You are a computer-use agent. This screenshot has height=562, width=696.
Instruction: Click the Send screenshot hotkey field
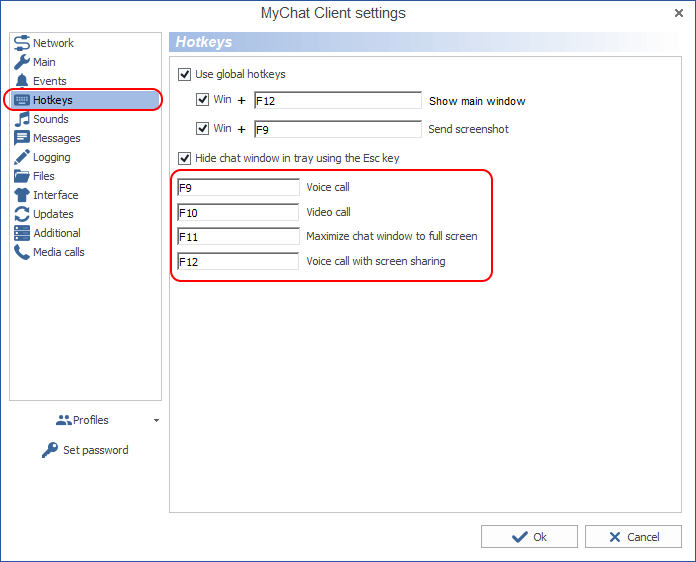click(x=338, y=129)
